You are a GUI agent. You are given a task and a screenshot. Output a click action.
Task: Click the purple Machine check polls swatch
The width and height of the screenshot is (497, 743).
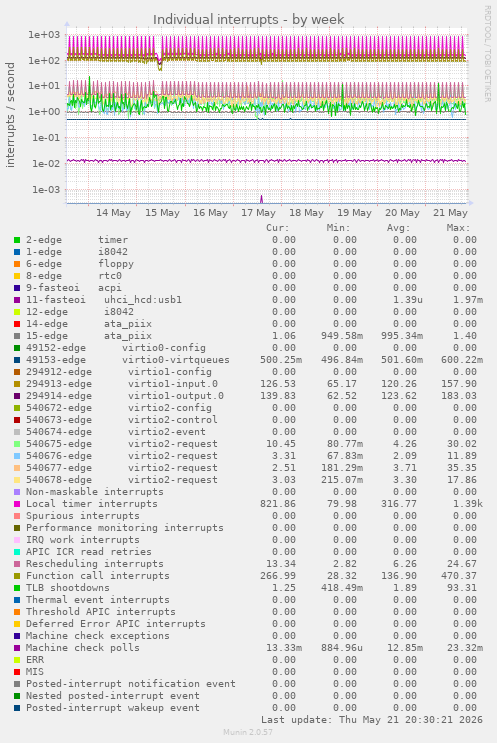point(17,648)
